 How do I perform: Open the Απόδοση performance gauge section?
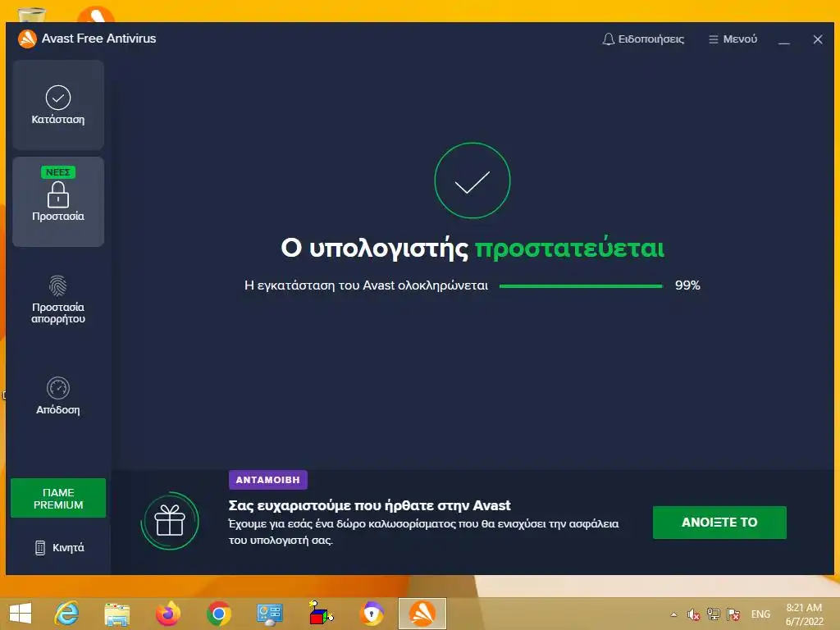[x=58, y=396]
